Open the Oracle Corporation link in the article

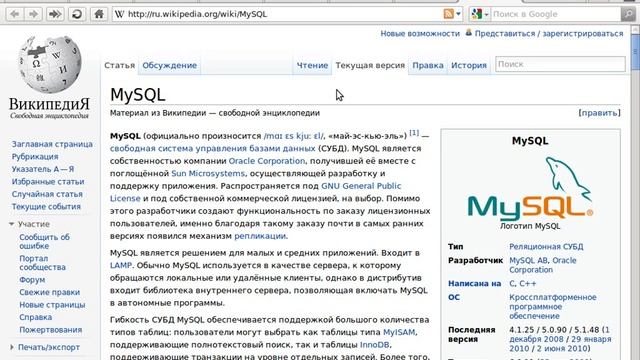click(x=267, y=161)
